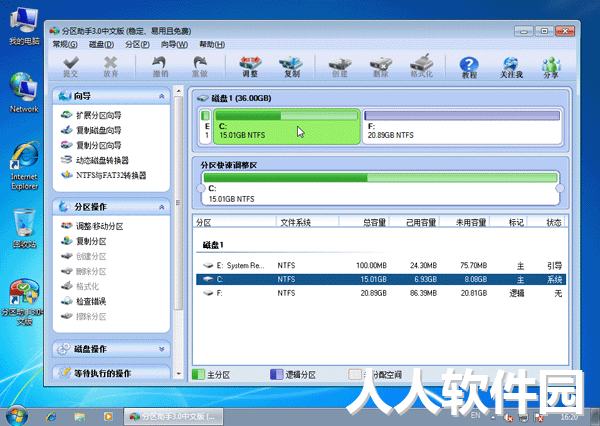This screenshot has width=600, height=426.
Task: Open the 分区(P) menu
Action: pyautogui.click(x=137, y=44)
